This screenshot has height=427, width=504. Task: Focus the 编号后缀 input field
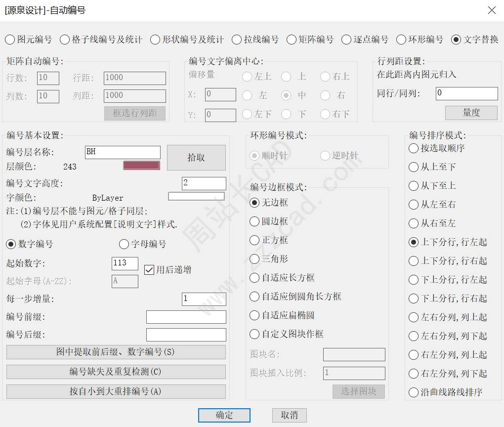pos(186,335)
